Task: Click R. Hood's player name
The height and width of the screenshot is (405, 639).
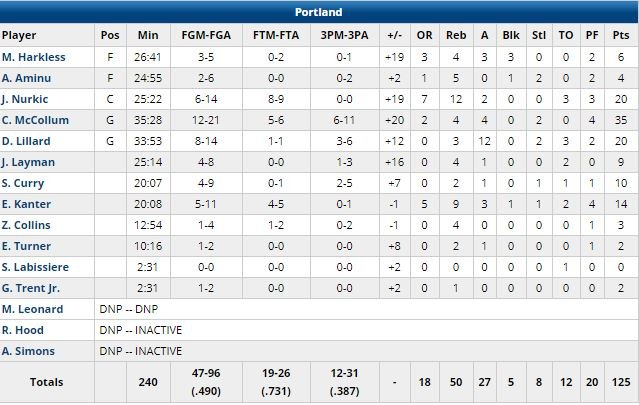Action: pos(25,330)
